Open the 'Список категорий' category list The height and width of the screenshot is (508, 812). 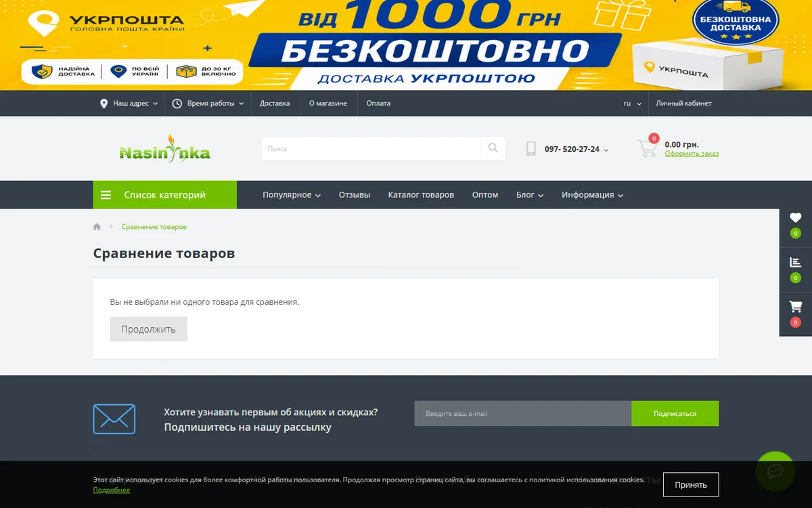(165, 195)
